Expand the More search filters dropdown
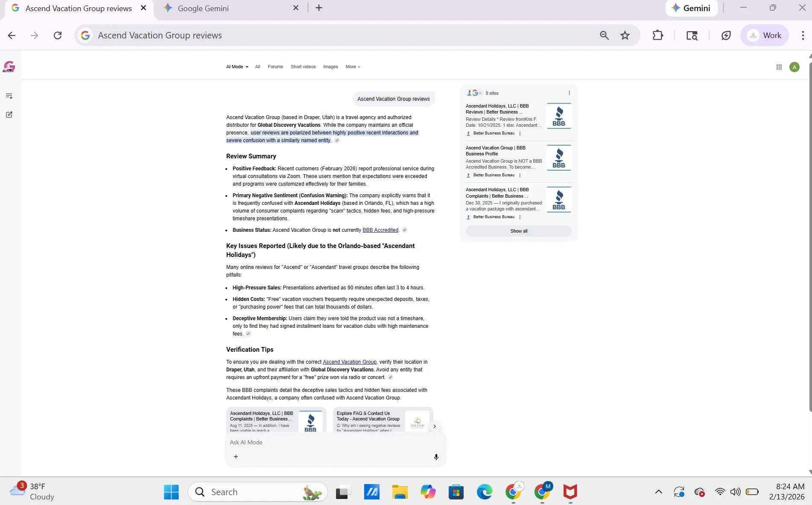Viewport: 812px width, 505px height. tap(353, 67)
